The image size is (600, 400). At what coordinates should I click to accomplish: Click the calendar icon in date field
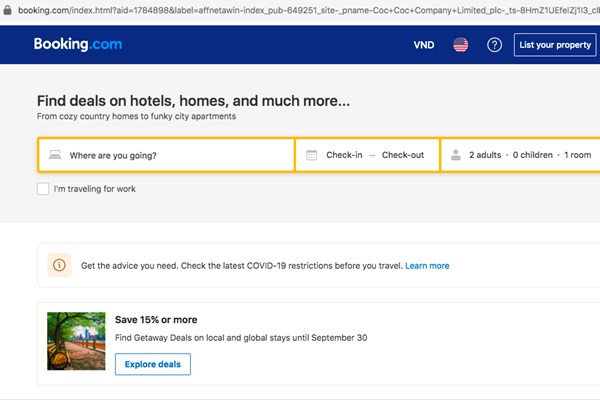(311, 155)
